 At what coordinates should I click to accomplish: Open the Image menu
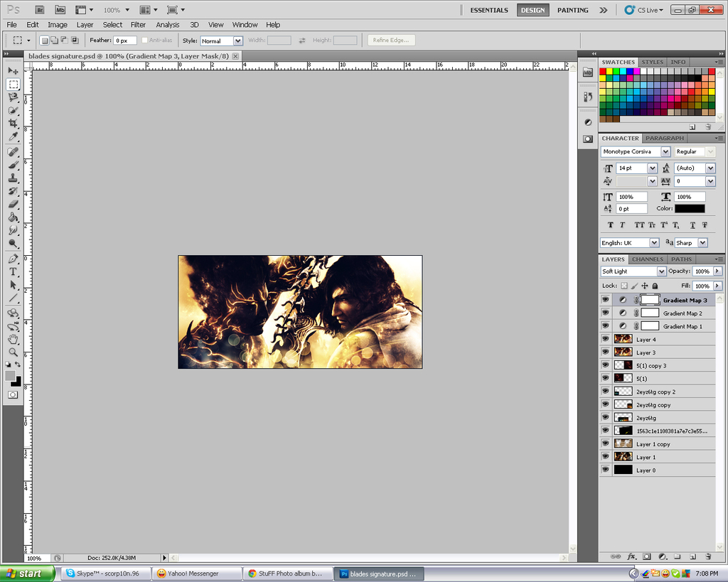pyautogui.click(x=58, y=25)
